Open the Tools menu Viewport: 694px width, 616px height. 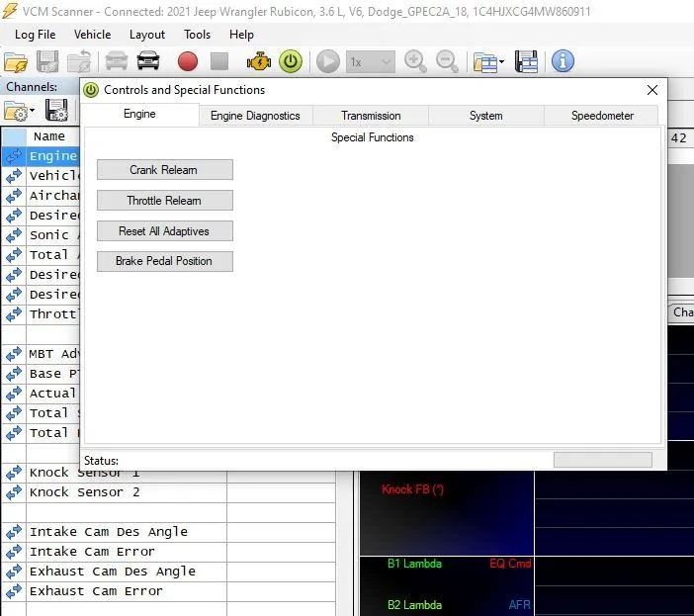click(198, 35)
